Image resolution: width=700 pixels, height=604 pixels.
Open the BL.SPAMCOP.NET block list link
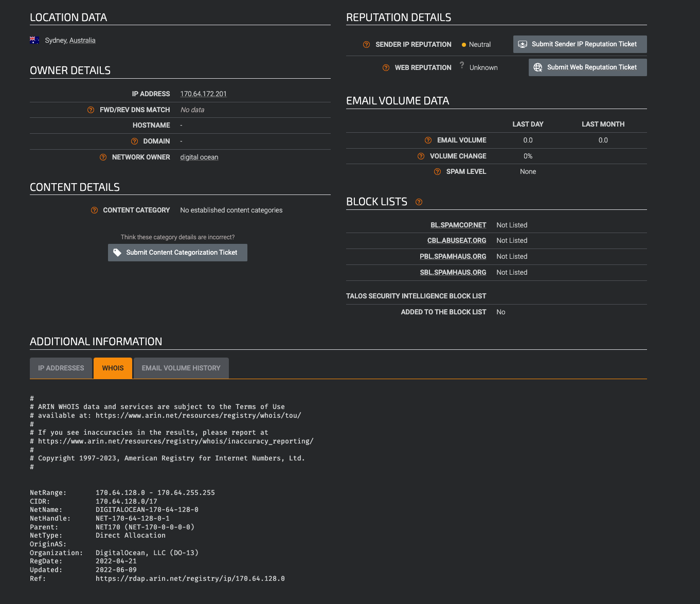[x=458, y=225]
